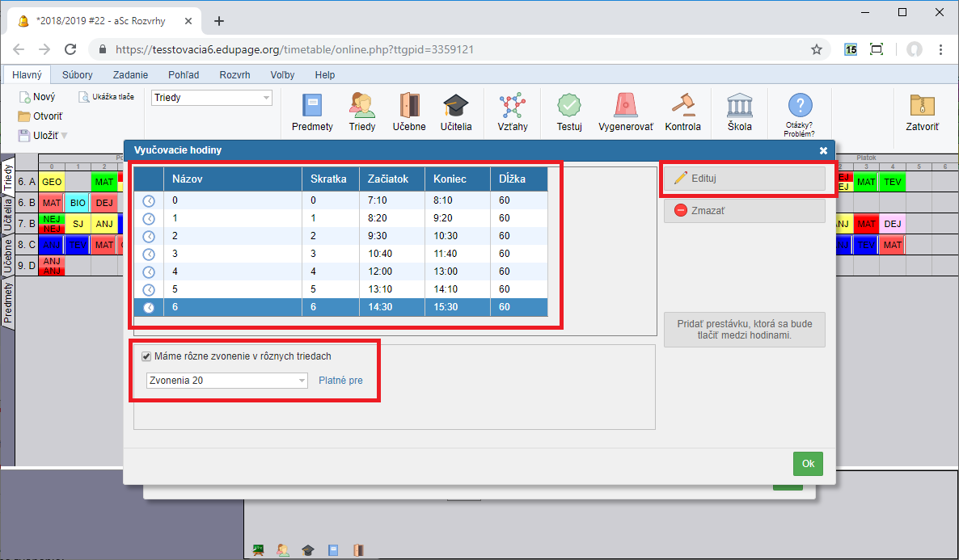This screenshot has width=959, height=560.
Task: Click the Edituj button
Action: click(x=745, y=179)
